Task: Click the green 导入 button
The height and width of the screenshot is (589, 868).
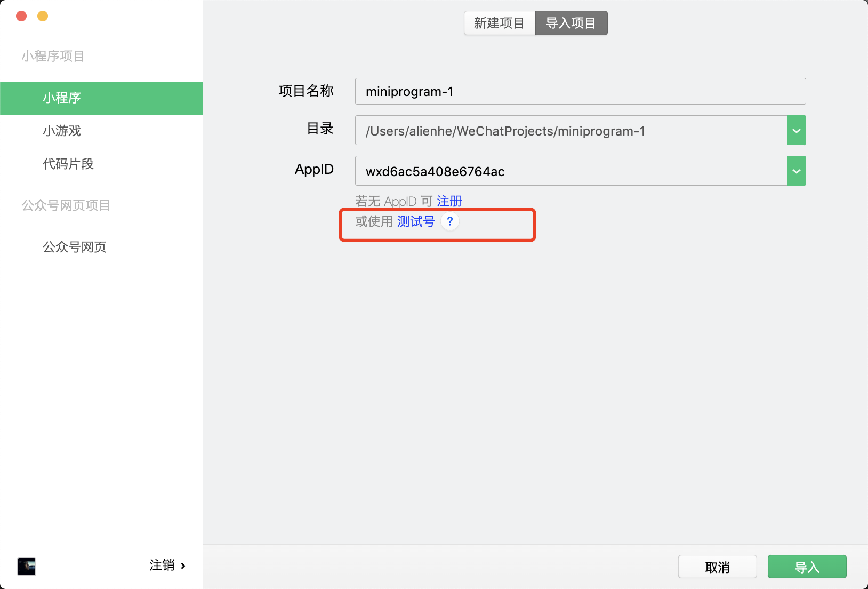Action: pos(807,567)
